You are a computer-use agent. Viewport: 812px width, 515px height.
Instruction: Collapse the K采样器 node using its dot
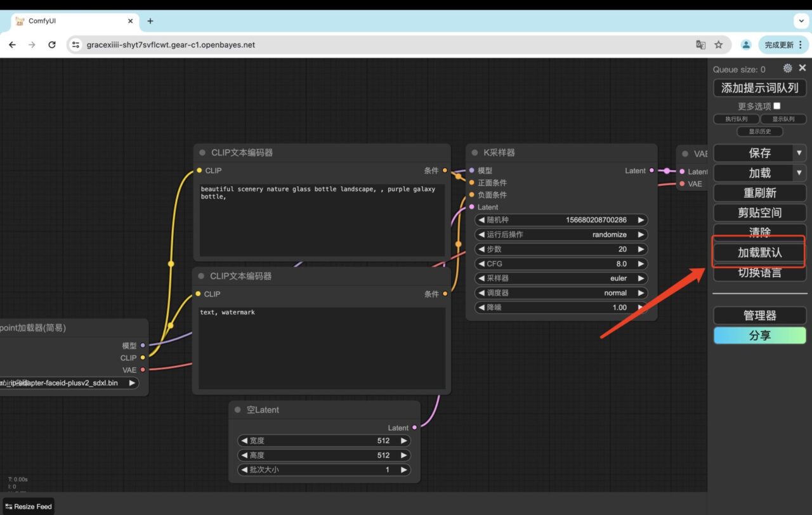(475, 153)
